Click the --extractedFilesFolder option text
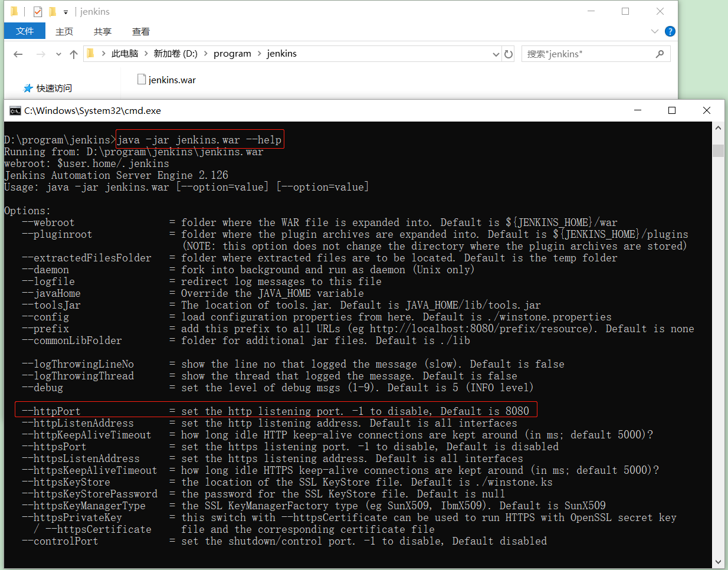This screenshot has width=728, height=570. pos(86,258)
